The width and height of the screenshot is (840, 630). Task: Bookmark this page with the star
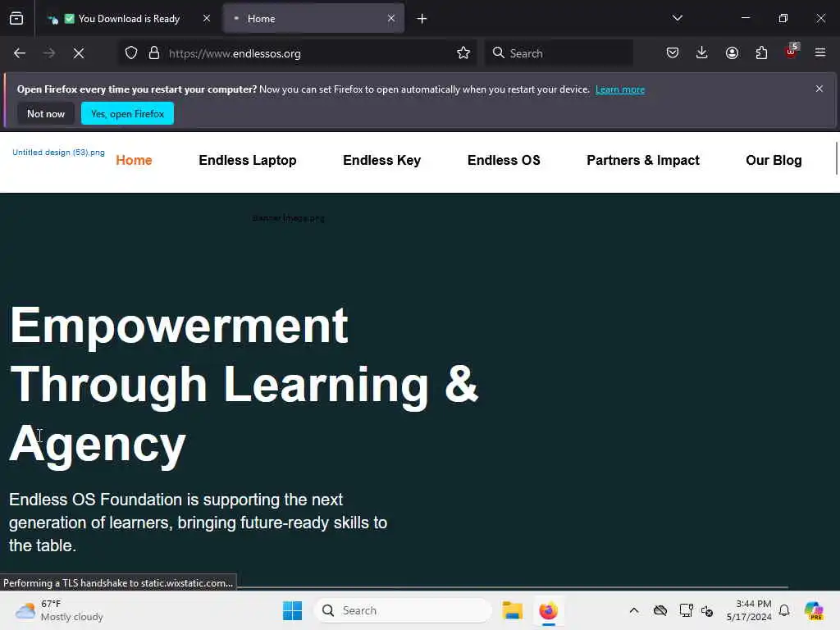[x=463, y=52]
